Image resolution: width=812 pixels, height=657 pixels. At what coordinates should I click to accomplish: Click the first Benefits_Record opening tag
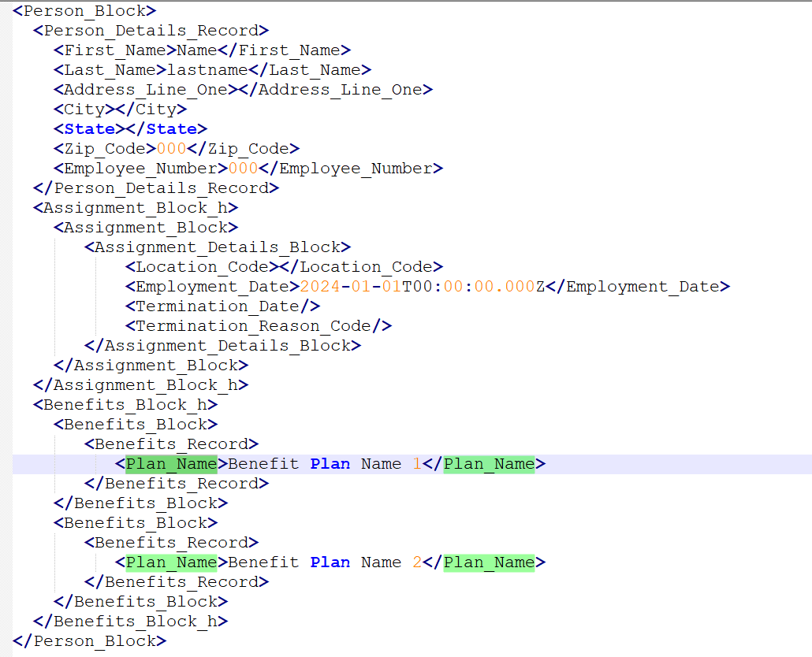[169, 444]
